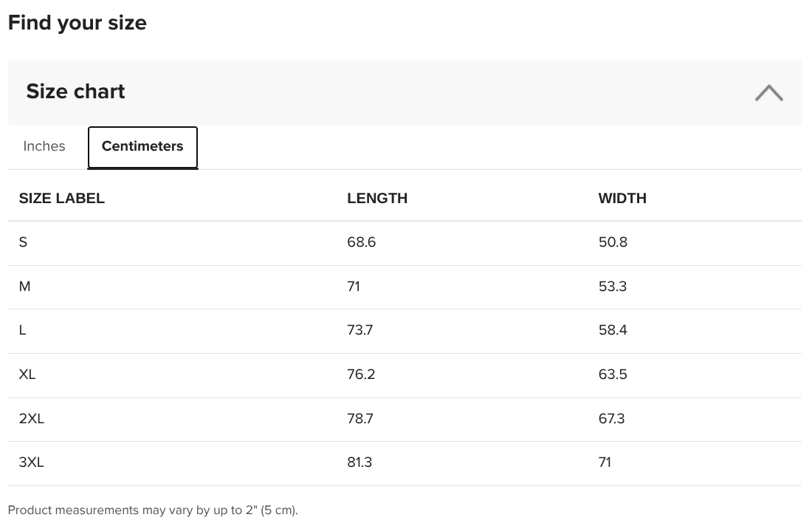Screen dimensions: 812x523
Task: Switch to the Inches tab
Action: (x=44, y=146)
